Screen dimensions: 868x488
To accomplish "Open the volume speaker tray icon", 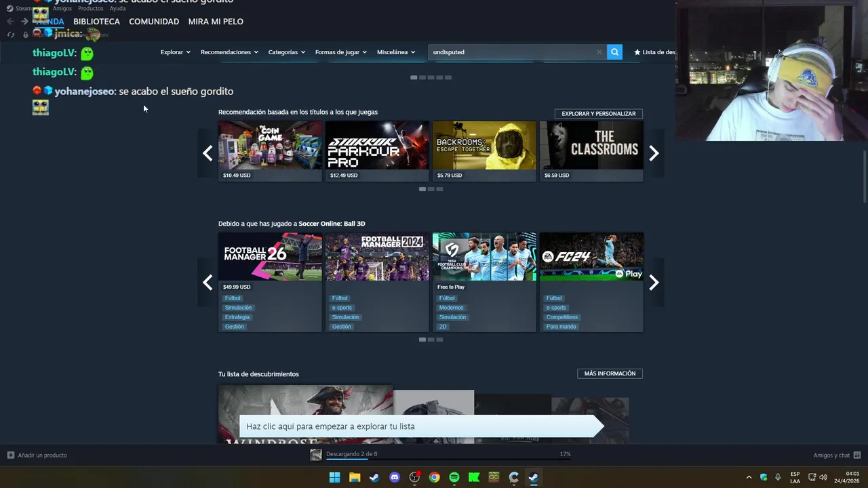I will tap(823, 477).
